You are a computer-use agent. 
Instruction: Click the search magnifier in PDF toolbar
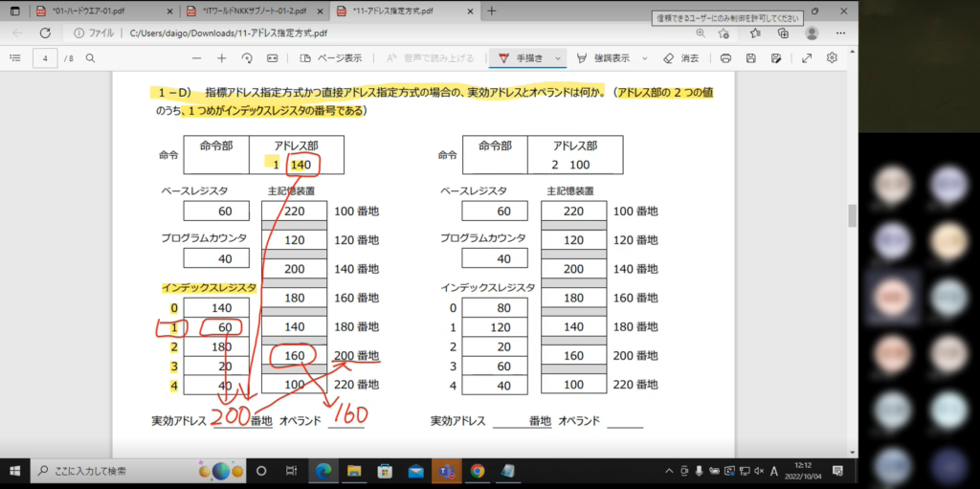(90, 57)
